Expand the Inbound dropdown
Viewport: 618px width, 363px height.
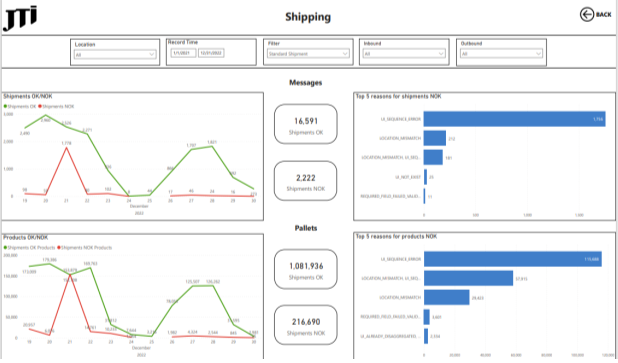coord(404,53)
